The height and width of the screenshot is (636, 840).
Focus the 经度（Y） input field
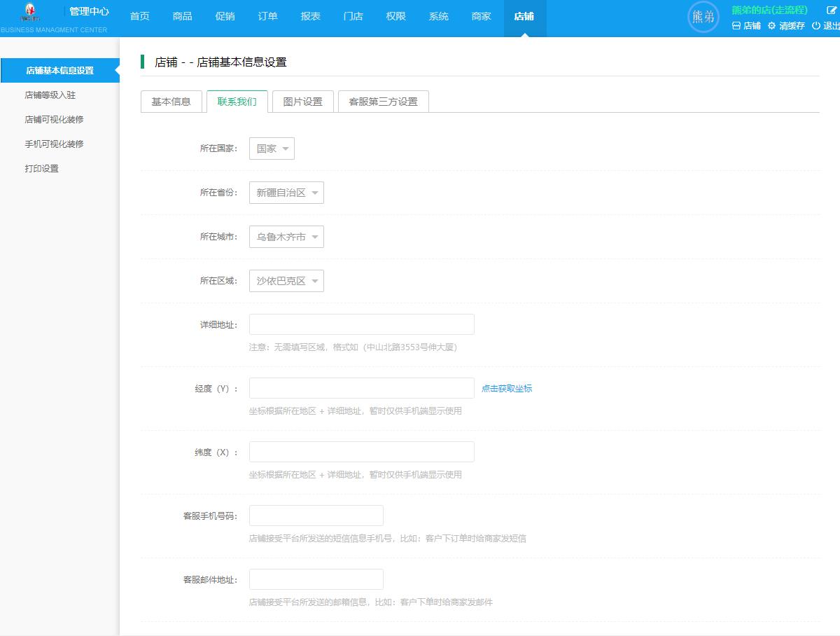pos(362,388)
